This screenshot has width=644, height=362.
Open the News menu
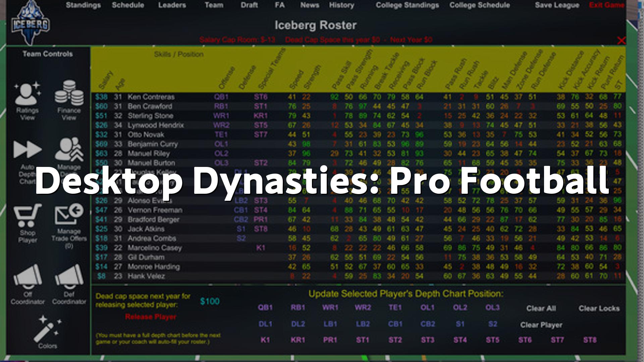pyautogui.click(x=310, y=5)
